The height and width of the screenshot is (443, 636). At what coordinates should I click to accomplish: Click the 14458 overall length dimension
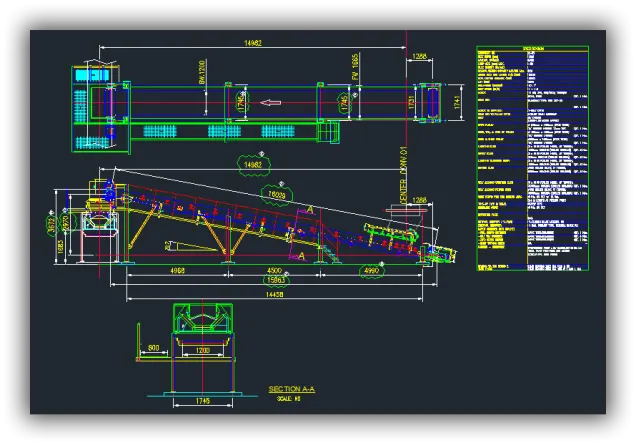(x=270, y=294)
